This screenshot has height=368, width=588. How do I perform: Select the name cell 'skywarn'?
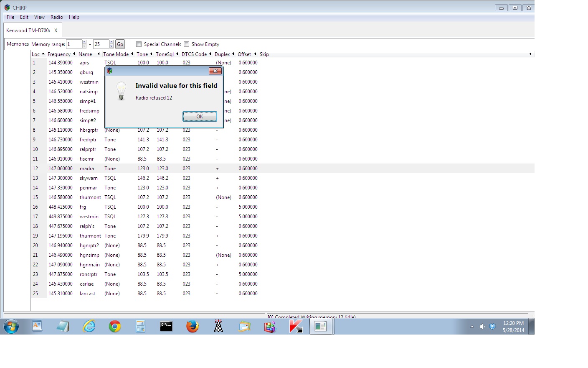(89, 178)
